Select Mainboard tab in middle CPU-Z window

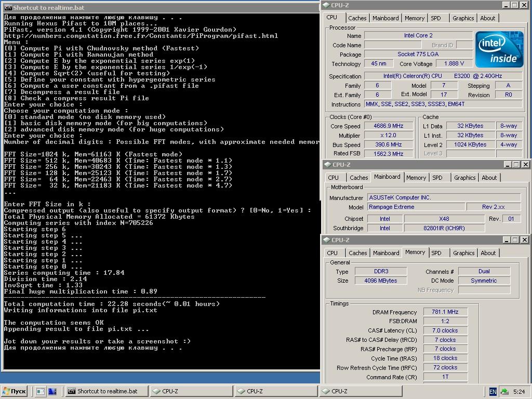pos(387,177)
